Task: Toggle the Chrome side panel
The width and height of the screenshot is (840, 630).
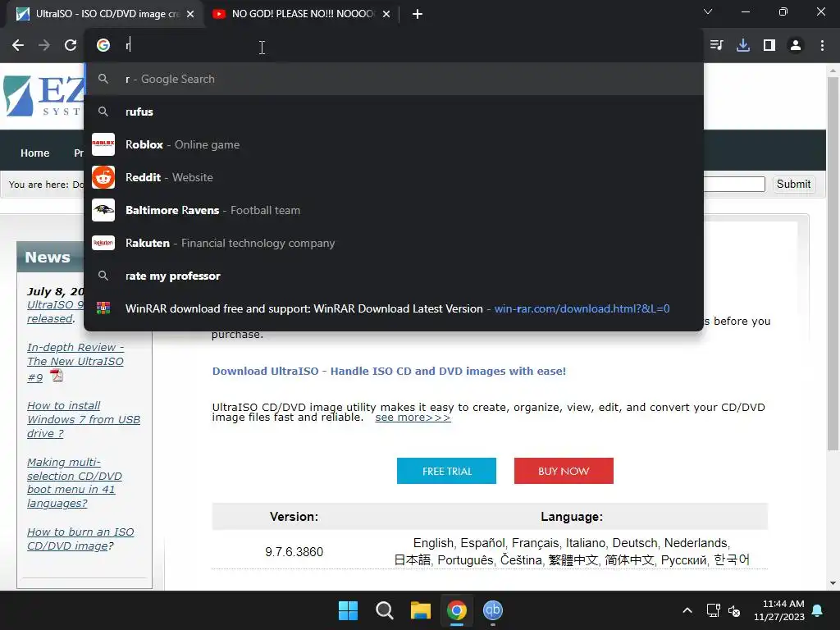Action: tap(769, 45)
